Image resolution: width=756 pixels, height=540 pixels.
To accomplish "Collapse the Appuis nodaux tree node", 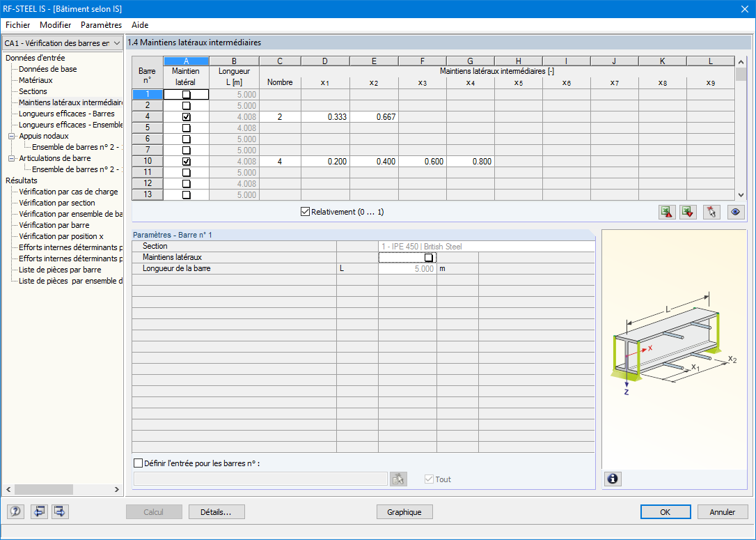I will pyautogui.click(x=12, y=136).
